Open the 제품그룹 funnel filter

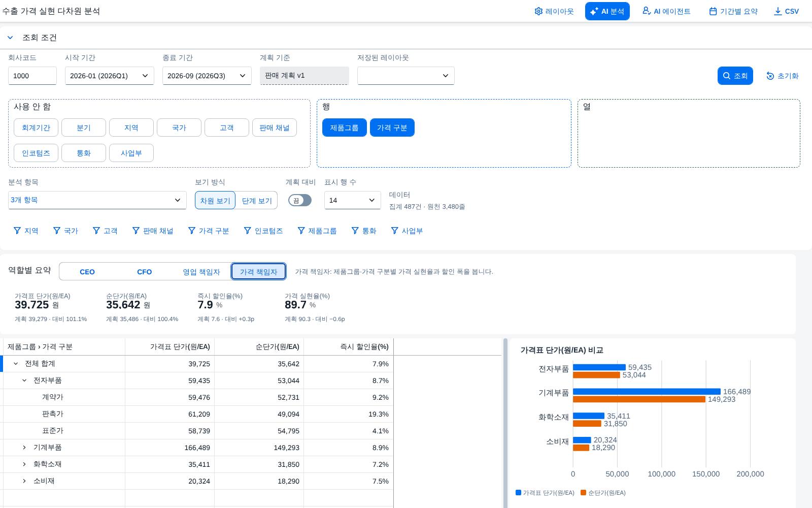(317, 231)
